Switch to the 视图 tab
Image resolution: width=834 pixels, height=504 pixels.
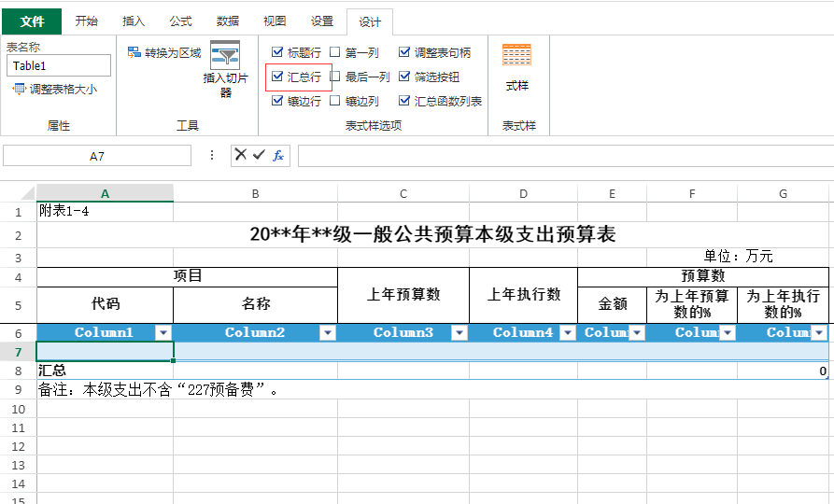click(275, 21)
